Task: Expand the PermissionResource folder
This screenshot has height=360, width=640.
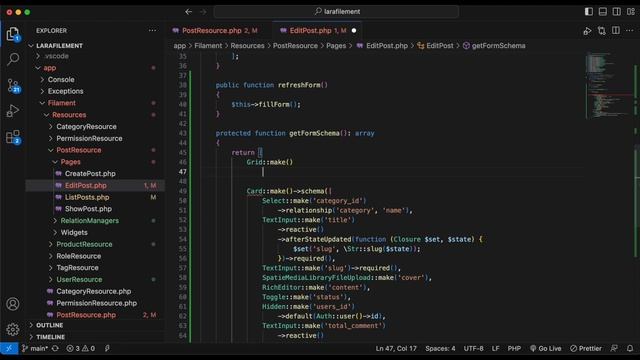Action: (89, 138)
